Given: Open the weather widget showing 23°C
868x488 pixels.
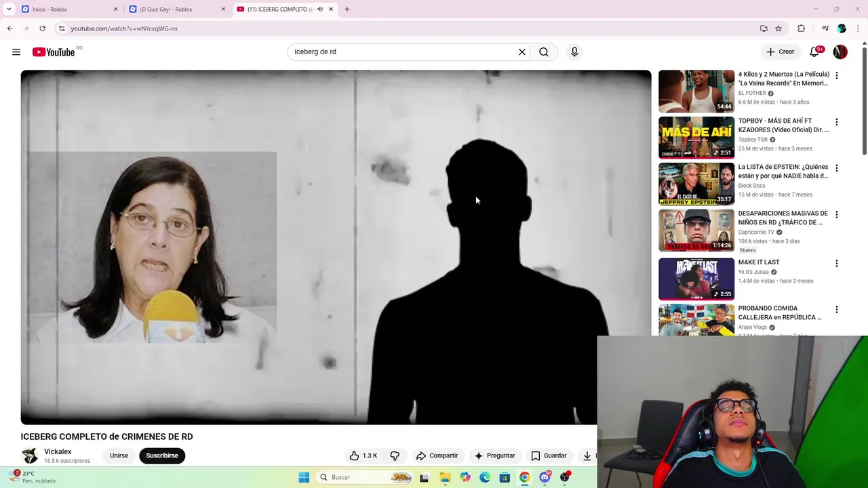Looking at the screenshot, I should [x=34, y=477].
